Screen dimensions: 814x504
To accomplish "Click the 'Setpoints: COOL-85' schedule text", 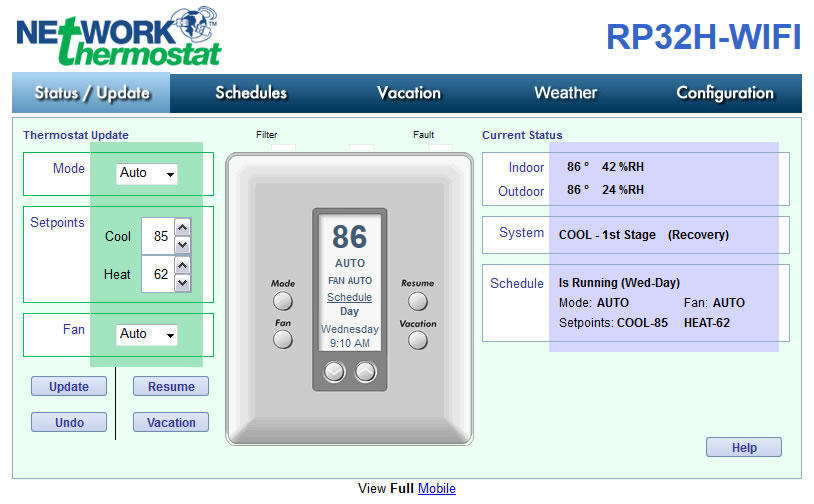I will (613, 323).
